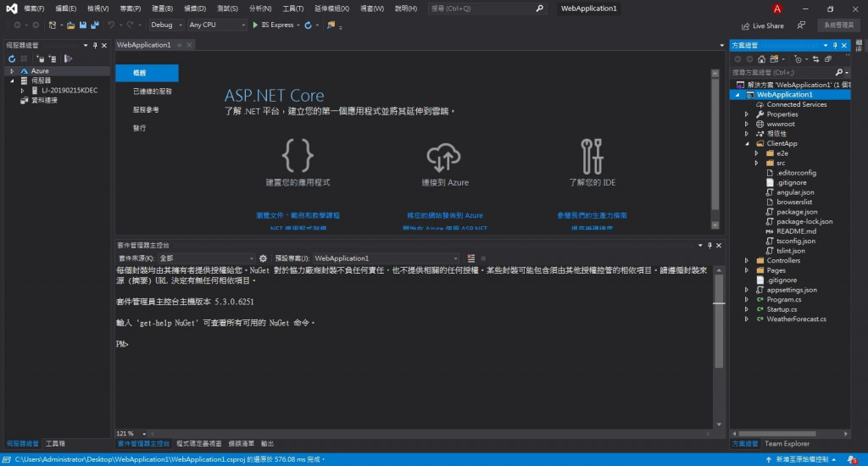The width and height of the screenshot is (868, 466).
Task: Click the 將您的網站發佈到 Azure link
Action: coord(444,215)
